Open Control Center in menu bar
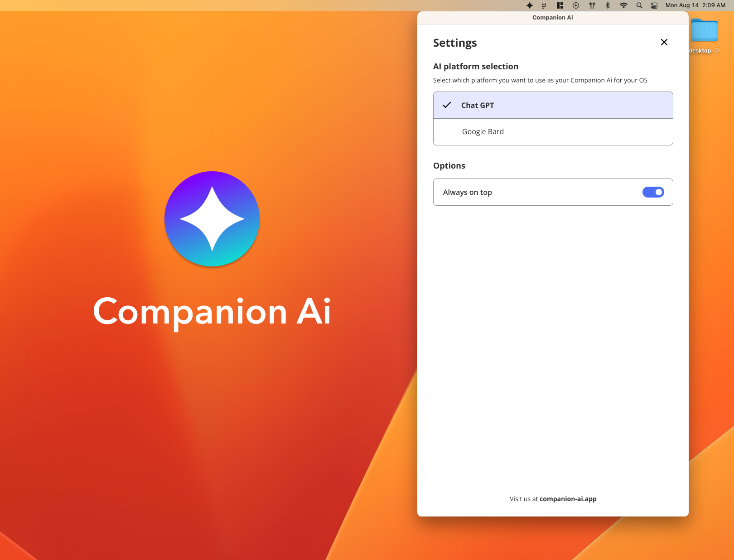 654,5
